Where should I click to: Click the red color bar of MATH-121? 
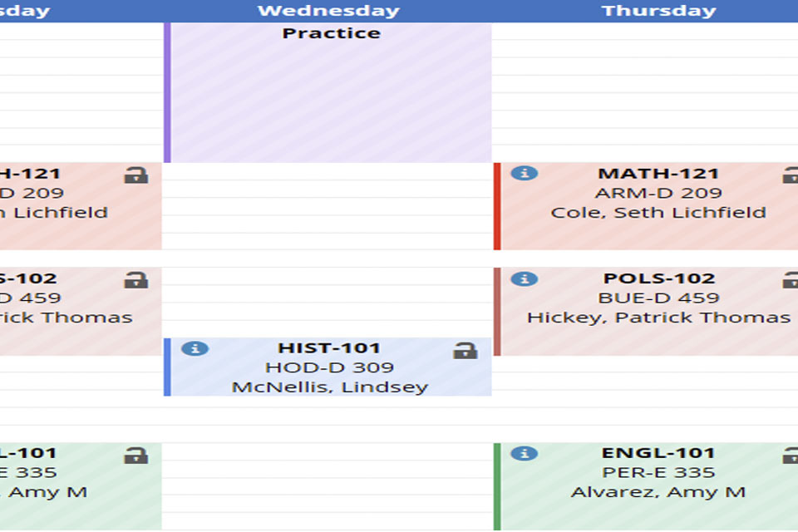497,206
